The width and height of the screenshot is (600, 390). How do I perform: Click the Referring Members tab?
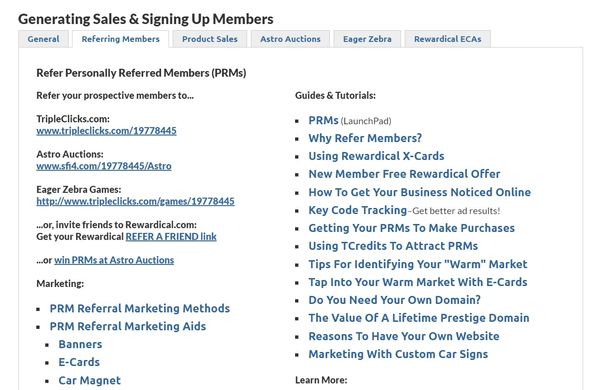pyautogui.click(x=121, y=39)
